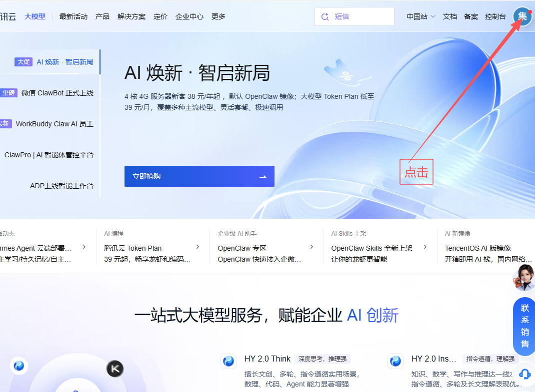Open the 更多 menu in the top navigation

tap(218, 16)
